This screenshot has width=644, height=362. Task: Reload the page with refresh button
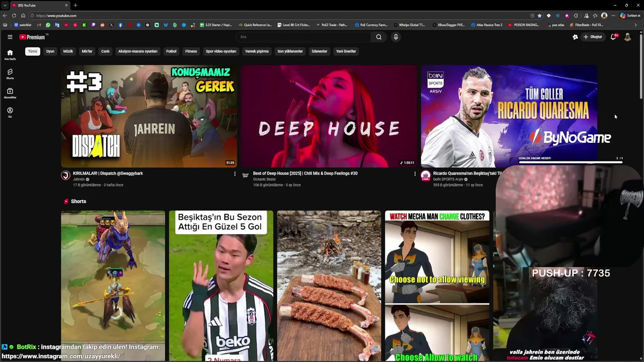14,16
